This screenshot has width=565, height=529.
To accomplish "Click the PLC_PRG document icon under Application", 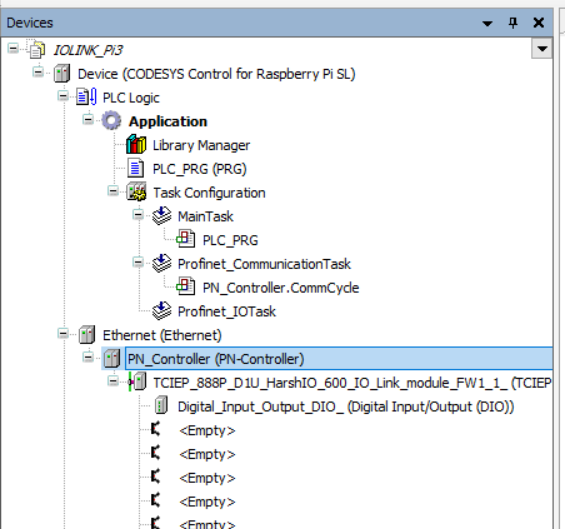I will click(135, 169).
